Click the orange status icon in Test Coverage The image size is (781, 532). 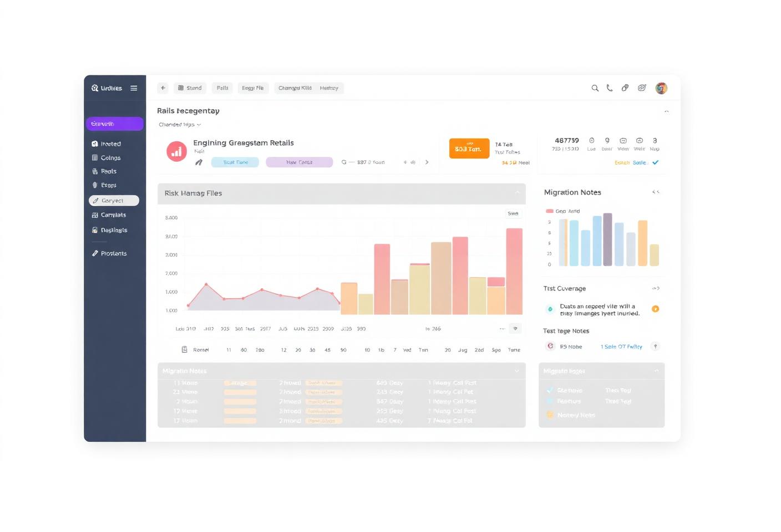coord(655,309)
